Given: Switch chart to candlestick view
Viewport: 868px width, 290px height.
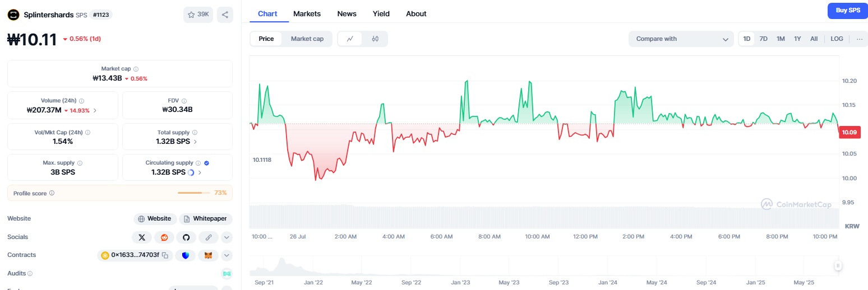Looking at the screenshot, I should click(x=375, y=39).
